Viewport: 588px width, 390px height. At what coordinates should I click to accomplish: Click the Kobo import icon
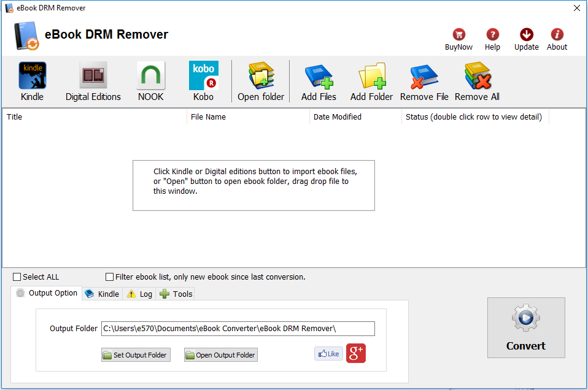pyautogui.click(x=203, y=80)
